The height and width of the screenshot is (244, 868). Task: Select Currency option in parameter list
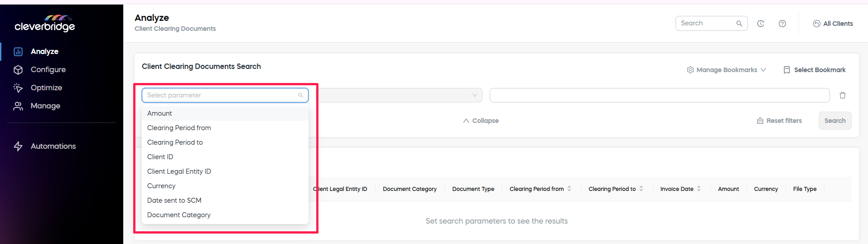coord(161,186)
